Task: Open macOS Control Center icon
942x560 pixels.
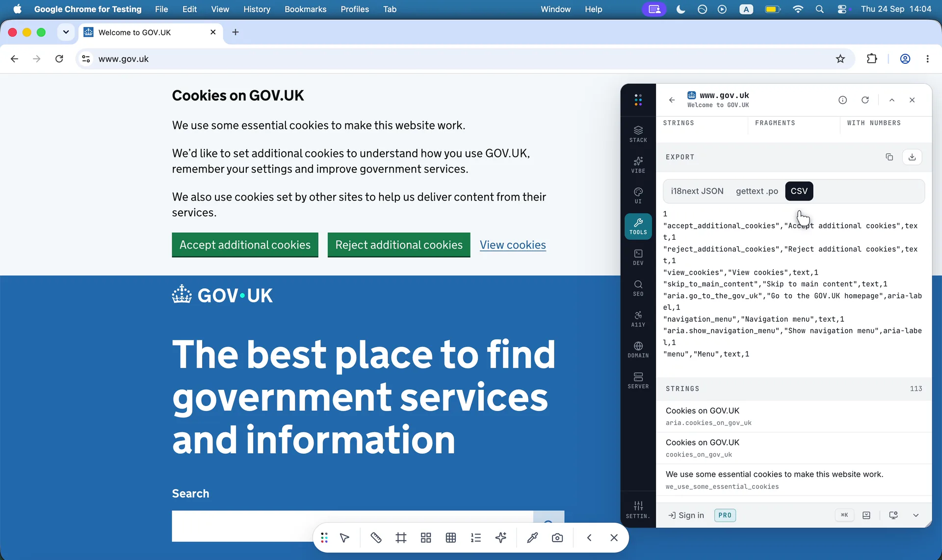Action: tap(842, 9)
